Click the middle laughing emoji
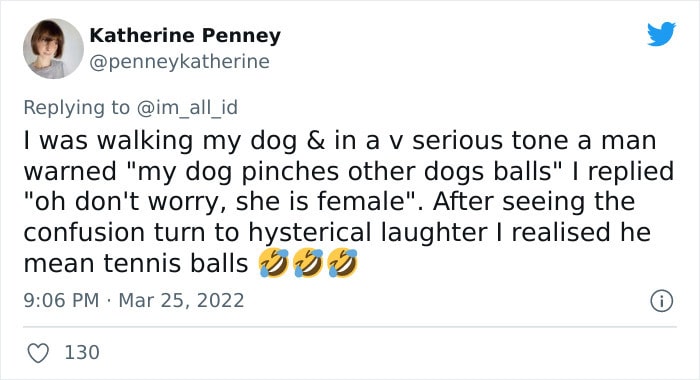Image resolution: width=700 pixels, height=380 pixels. (x=308, y=263)
